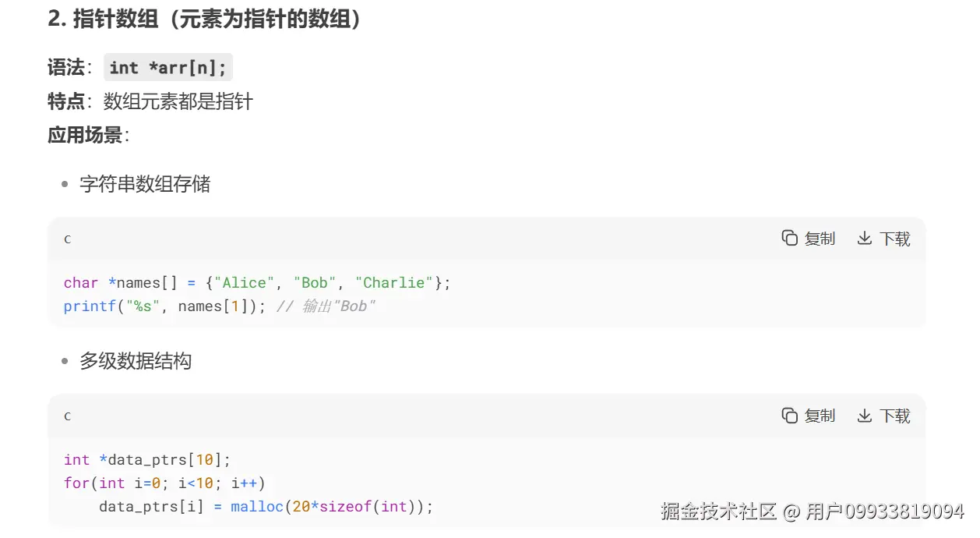
Task: Click the 应用场景 label
Action: click(85, 135)
